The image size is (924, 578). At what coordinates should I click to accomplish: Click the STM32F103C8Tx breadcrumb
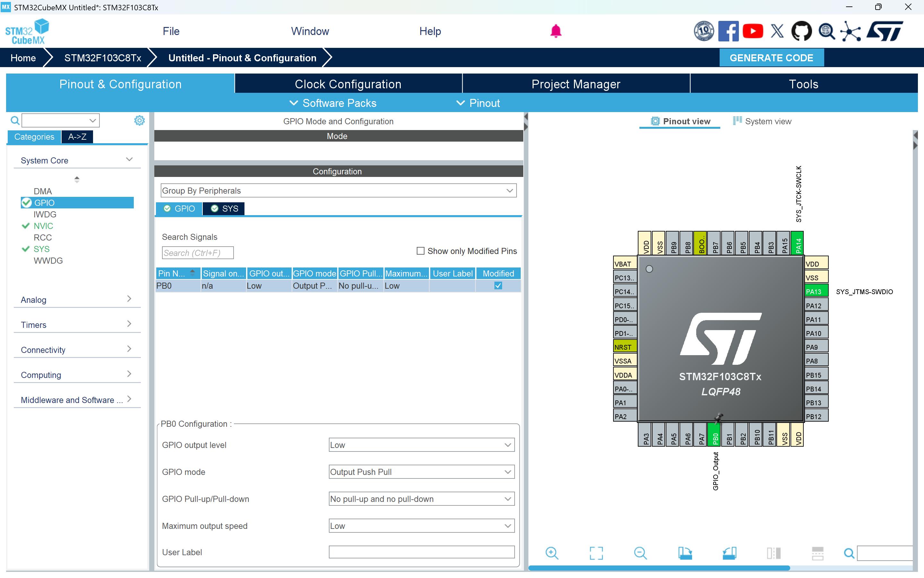click(x=103, y=58)
